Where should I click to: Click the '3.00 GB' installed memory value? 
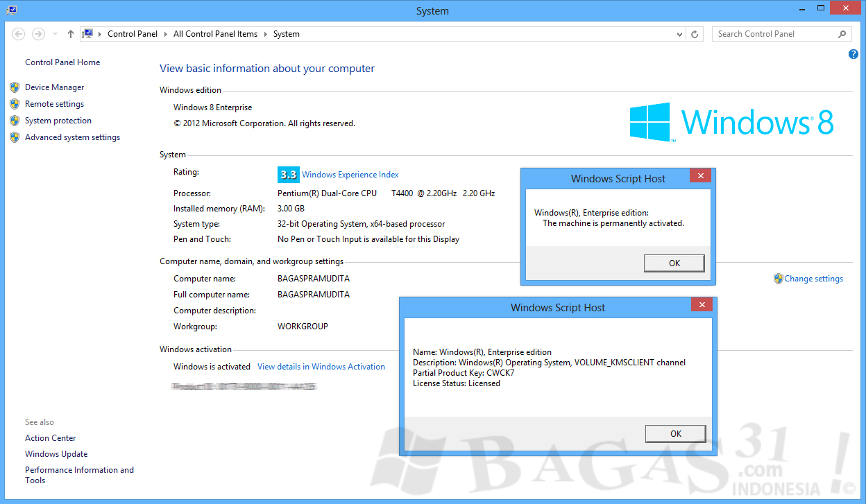(x=291, y=209)
